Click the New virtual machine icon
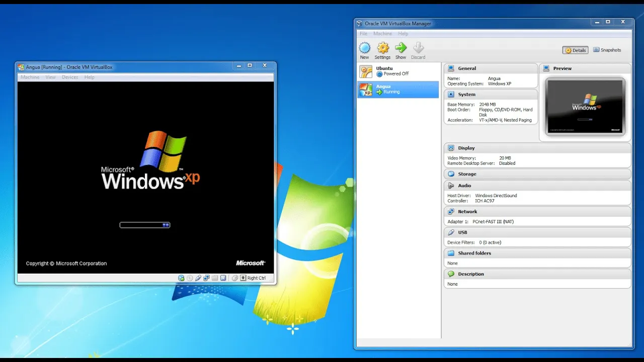 pyautogui.click(x=365, y=48)
